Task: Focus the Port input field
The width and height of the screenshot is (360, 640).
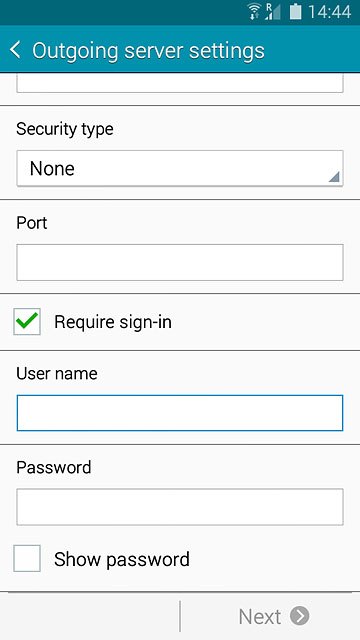Action: point(180,262)
